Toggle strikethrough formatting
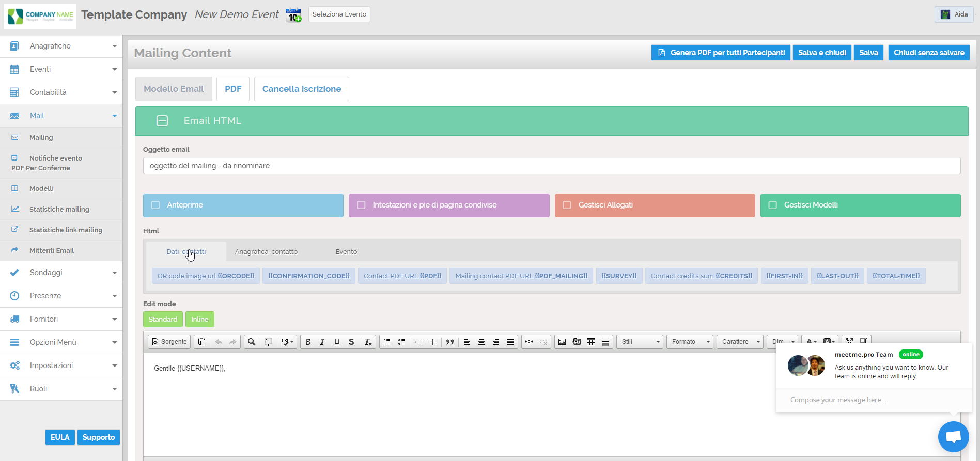The image size is (980, 461). click(x=351, y=342)
